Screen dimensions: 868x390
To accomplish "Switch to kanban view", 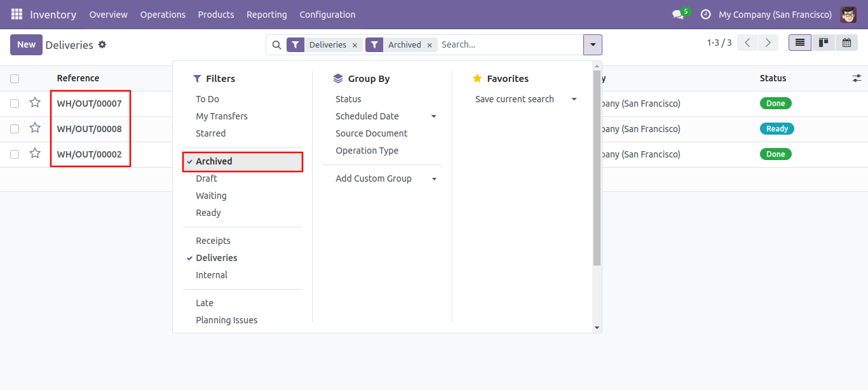I will click(824, 43).
